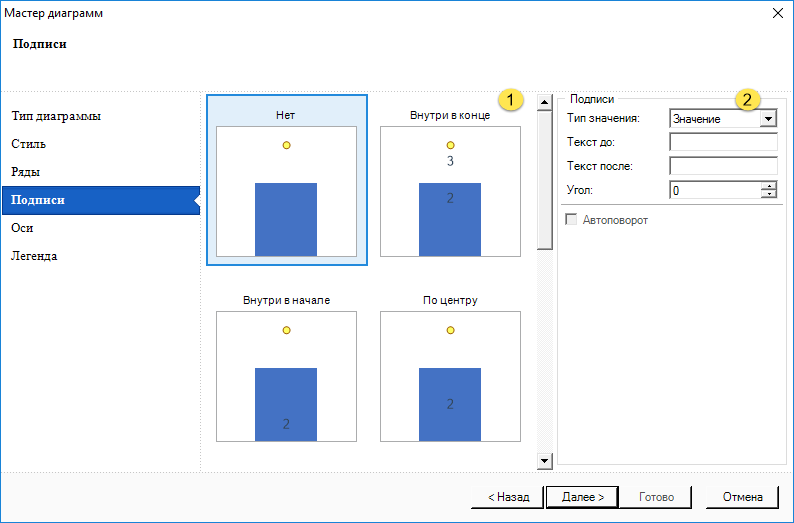Click the "Готово" button
Viewport: 794px width, 523px height.
[656, 497]
